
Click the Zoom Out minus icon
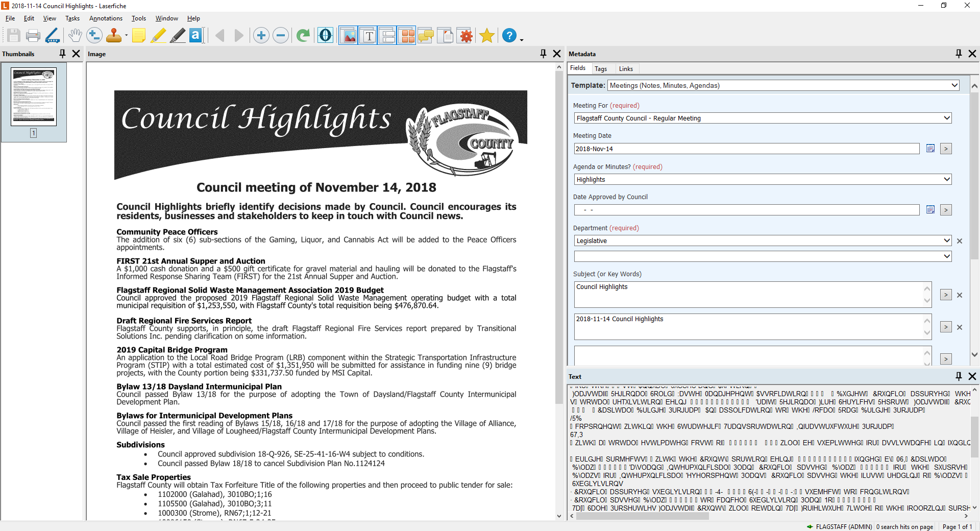[x=281, y=35]
